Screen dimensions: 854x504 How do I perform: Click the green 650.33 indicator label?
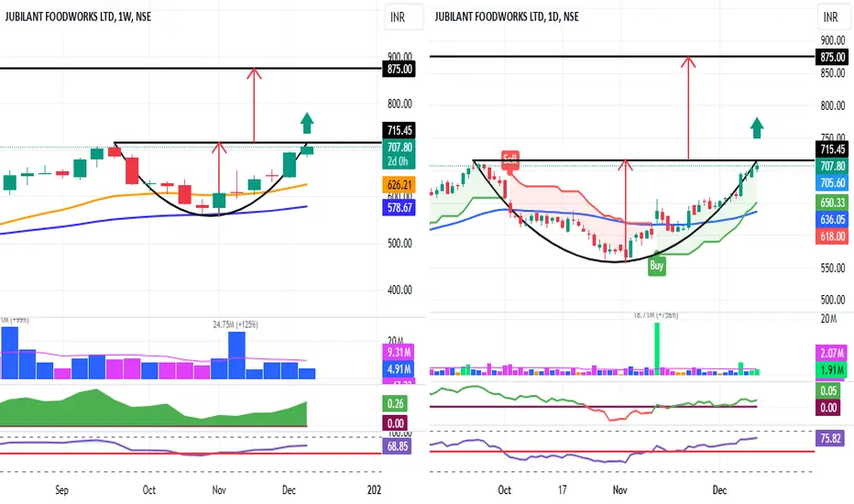[832, 203]
